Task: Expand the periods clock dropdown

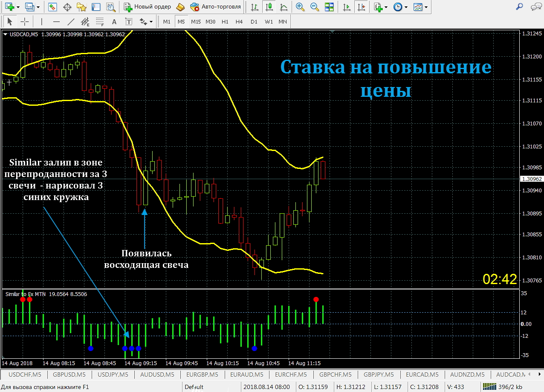Action: click(x=406, y=7)
